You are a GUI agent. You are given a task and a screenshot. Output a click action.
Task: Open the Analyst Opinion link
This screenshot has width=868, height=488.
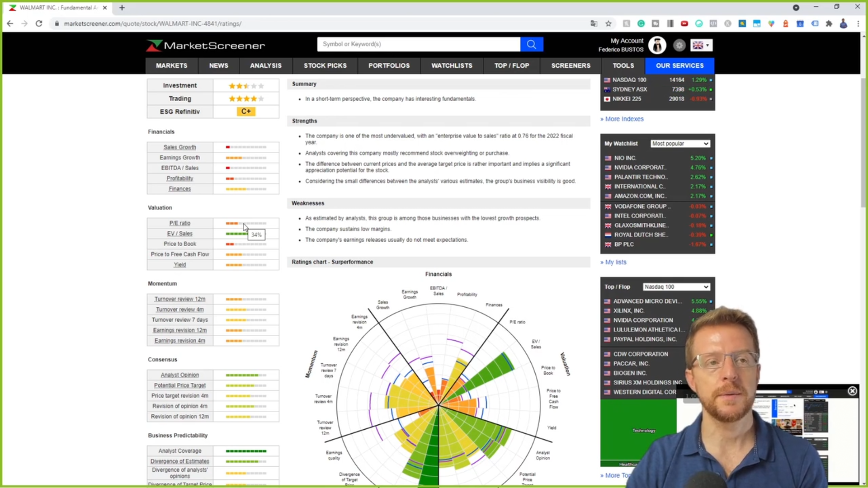[180, 375]
